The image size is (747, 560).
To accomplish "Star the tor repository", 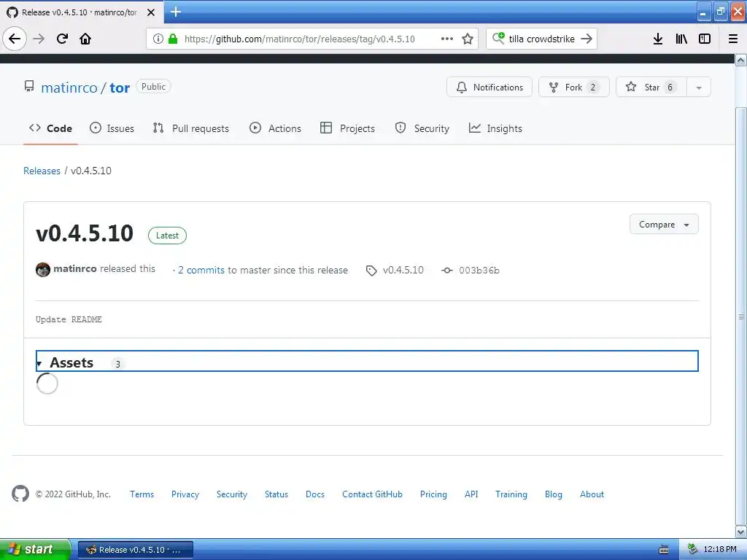I will [x=651, y=87].
